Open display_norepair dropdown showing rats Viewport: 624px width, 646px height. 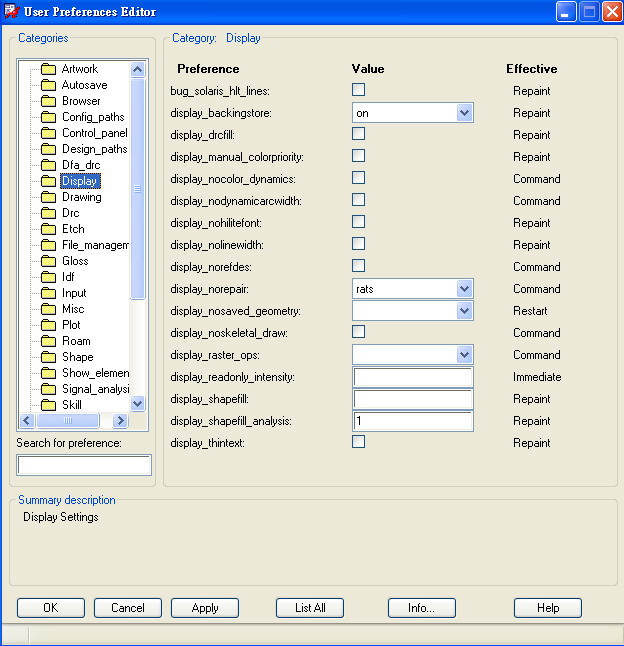[x=413, y=289]
